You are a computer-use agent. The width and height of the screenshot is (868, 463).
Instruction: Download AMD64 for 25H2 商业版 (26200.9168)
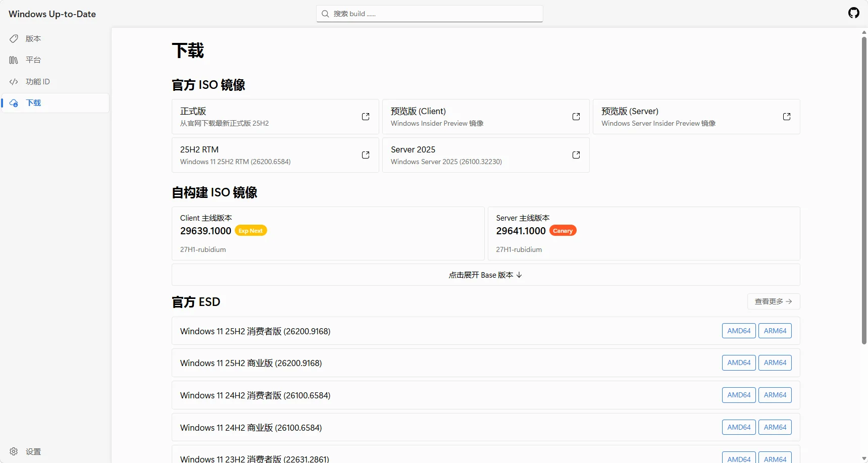739,363
